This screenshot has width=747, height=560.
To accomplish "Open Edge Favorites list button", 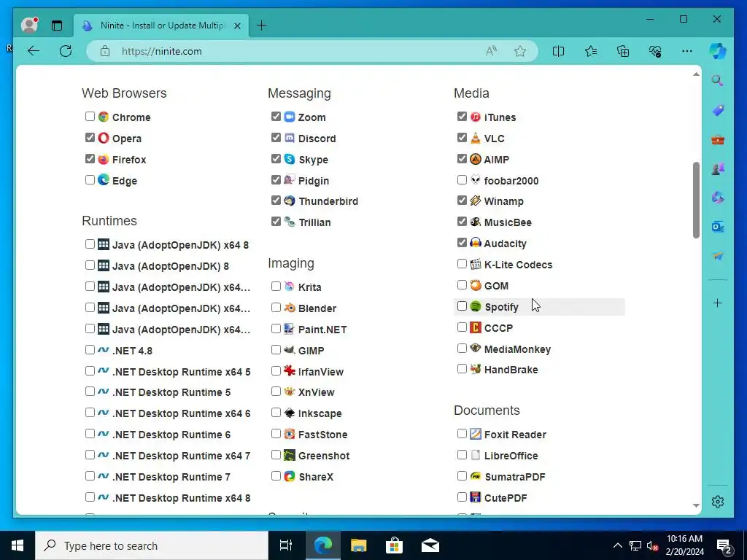I will tap(591, 51).
